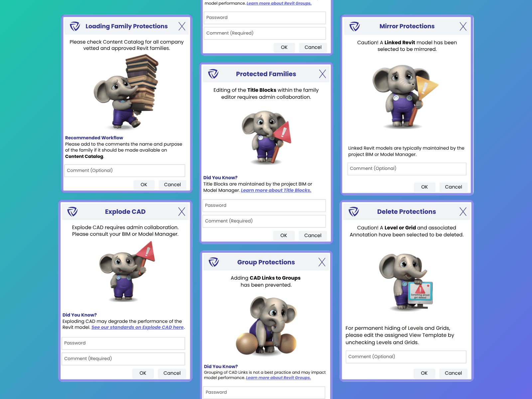Click Cancel in the top partially visible dialog

313,47
